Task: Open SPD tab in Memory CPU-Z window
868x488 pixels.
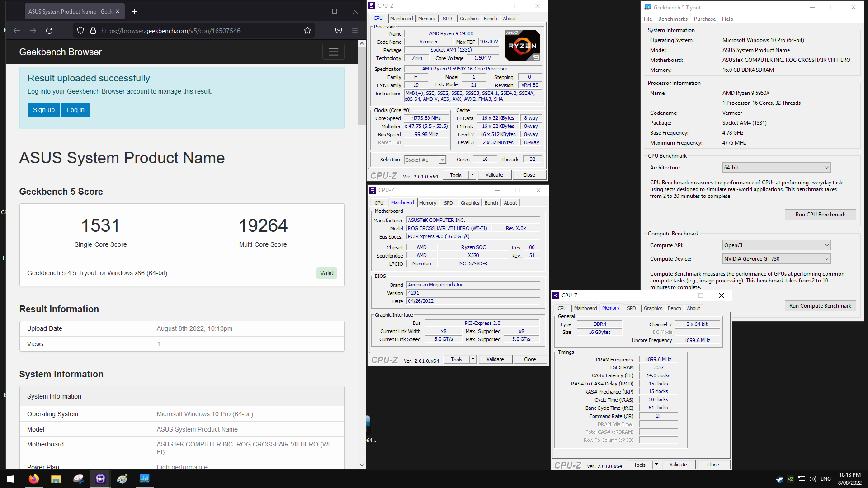Action: click(632, 308)
